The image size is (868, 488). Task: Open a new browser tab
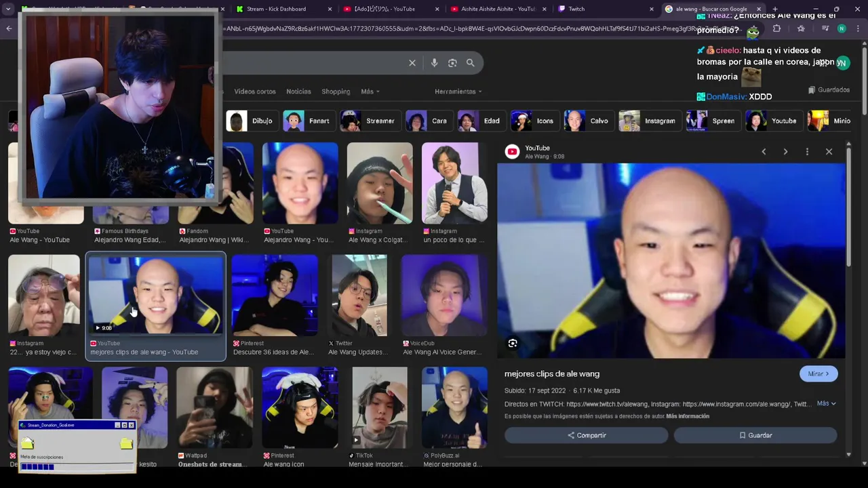(x=775, y=9)
